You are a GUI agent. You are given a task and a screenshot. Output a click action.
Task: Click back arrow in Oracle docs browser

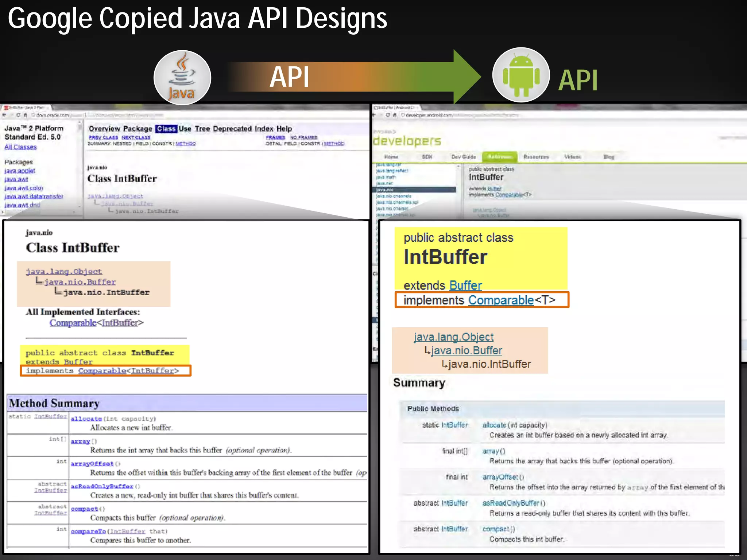click(x=4, y=115)
